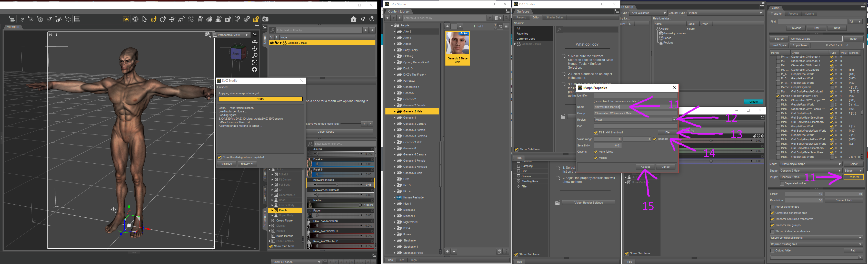This screenshot has height=264, width=868.
Task: Expand Genesis 8 Female folder in Content Library
Action: (x=395, y=161)
